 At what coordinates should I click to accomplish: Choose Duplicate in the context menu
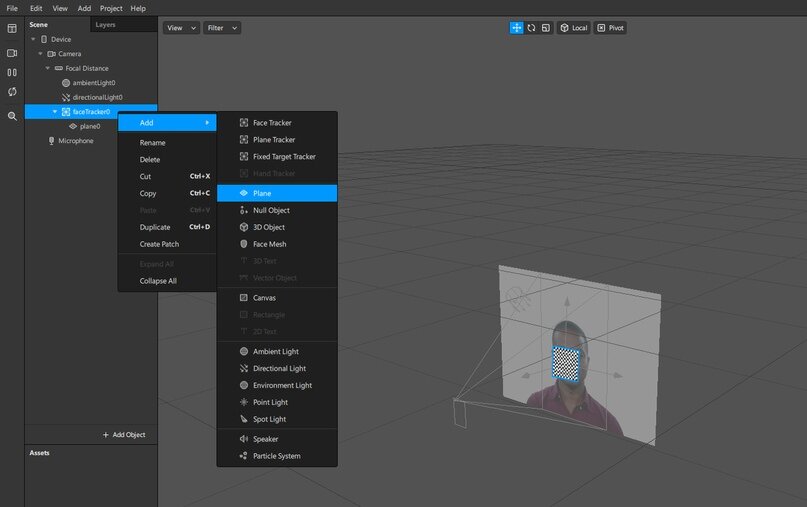point(154,227)
